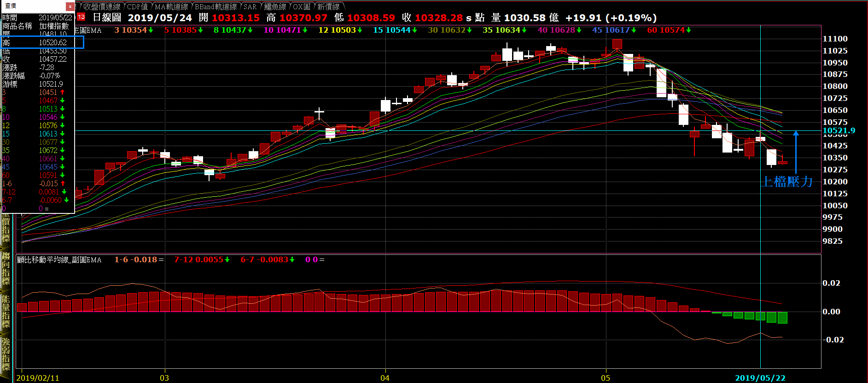Select the 2019/05/22 date marker on timeline
868x383 pixels.
[760, 378]
